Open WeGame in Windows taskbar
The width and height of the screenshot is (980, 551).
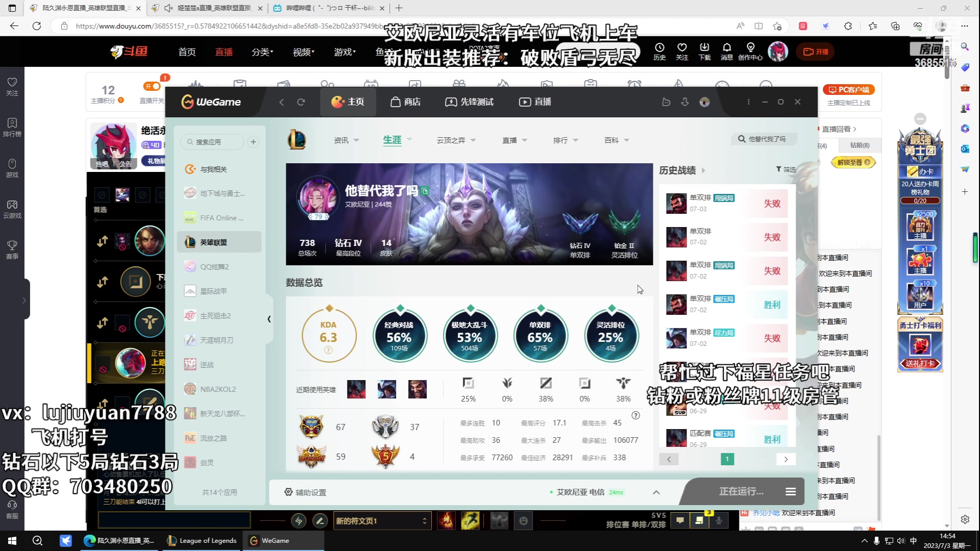click(283, 541)
